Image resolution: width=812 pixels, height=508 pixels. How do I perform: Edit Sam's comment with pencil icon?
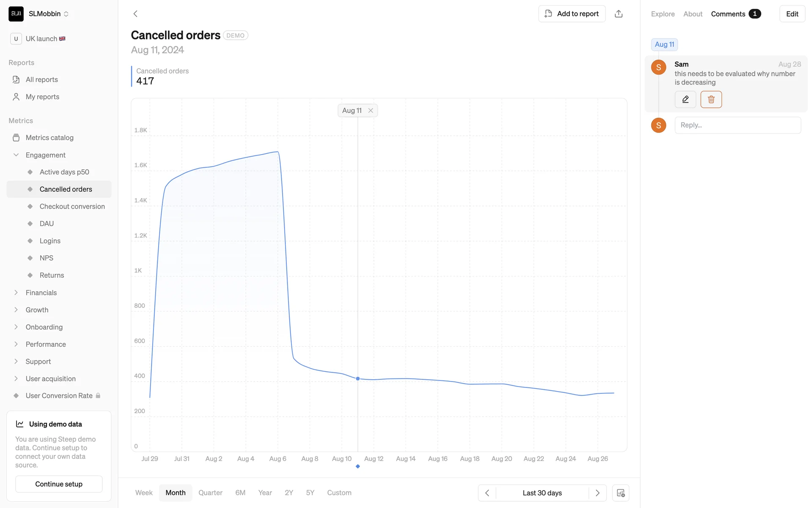(685, 99)
